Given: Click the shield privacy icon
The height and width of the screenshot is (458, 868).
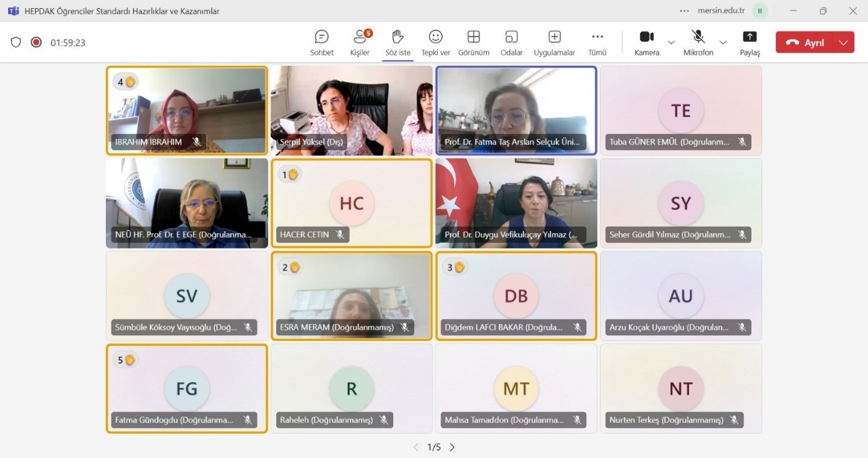Looking at the screenshot, I should pos(16,43).
